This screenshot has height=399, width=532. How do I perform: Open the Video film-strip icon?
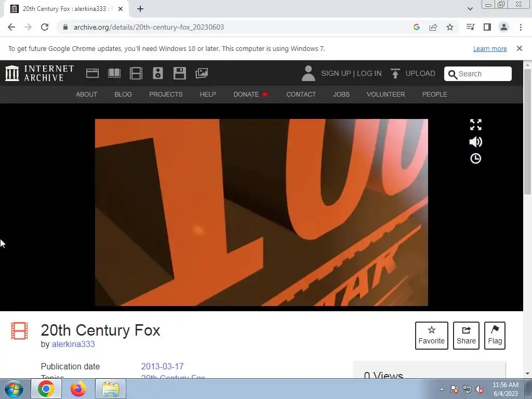point(136,73)
